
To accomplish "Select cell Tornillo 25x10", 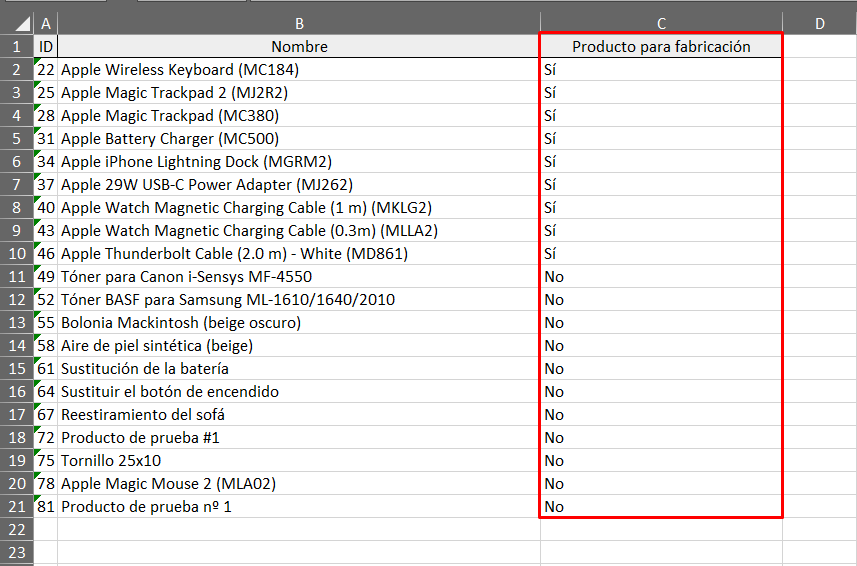I will (299, 461).
